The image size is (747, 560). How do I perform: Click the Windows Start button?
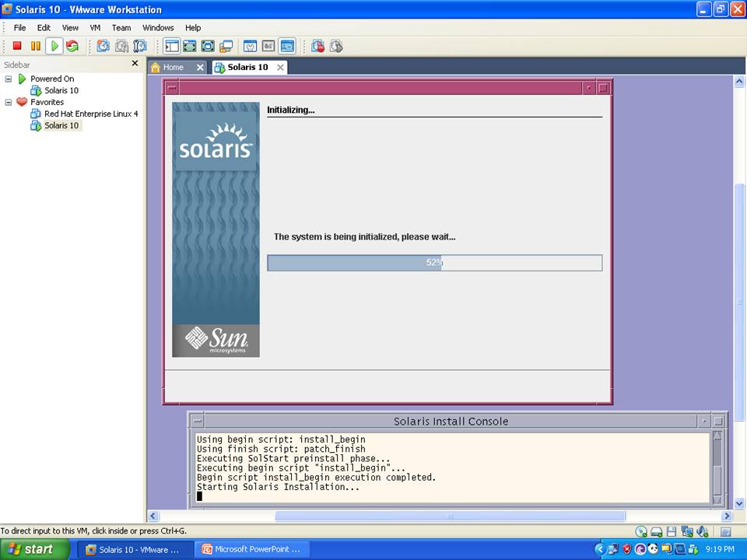(x=35, y=550)
